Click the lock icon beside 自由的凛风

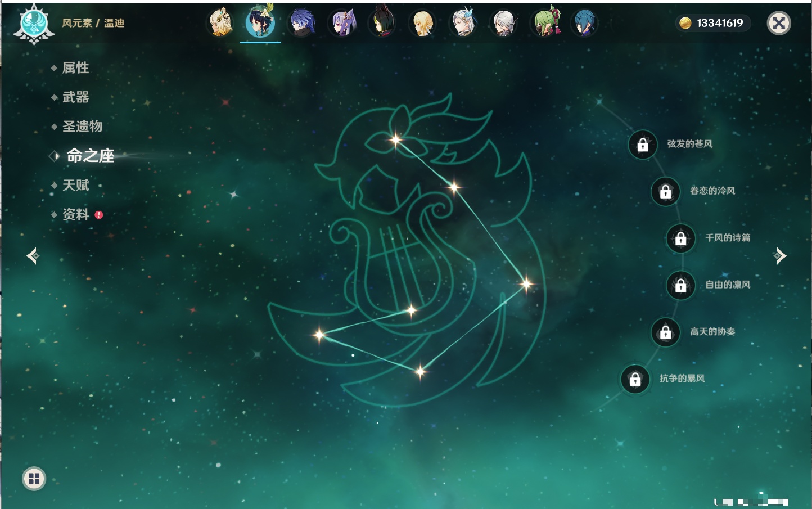click(x=680, y=285)
